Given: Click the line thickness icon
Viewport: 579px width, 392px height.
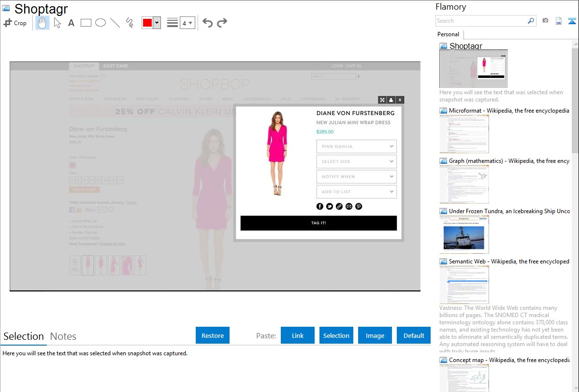Looking at the screenshot, I should click(x=172, y=23).
